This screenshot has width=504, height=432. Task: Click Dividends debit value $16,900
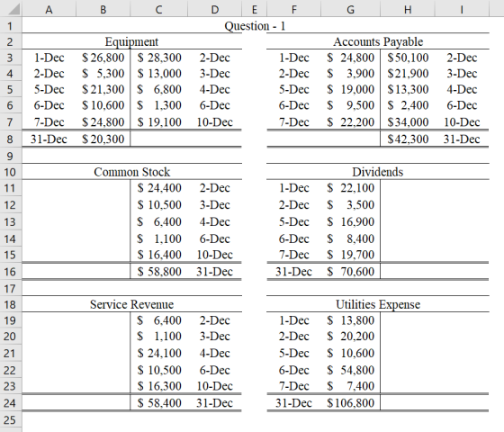(350, 221)
